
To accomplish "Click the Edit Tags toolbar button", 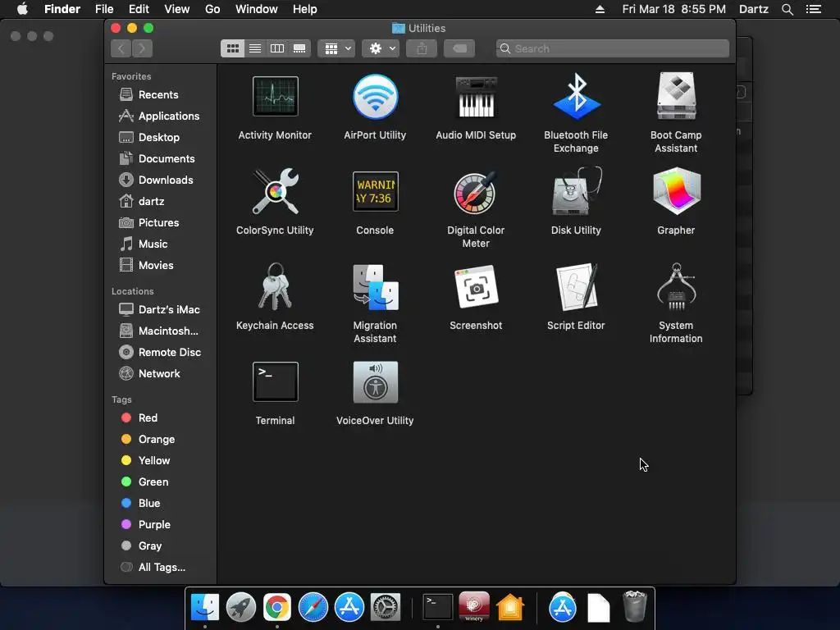I will click(x=459, y=48).
